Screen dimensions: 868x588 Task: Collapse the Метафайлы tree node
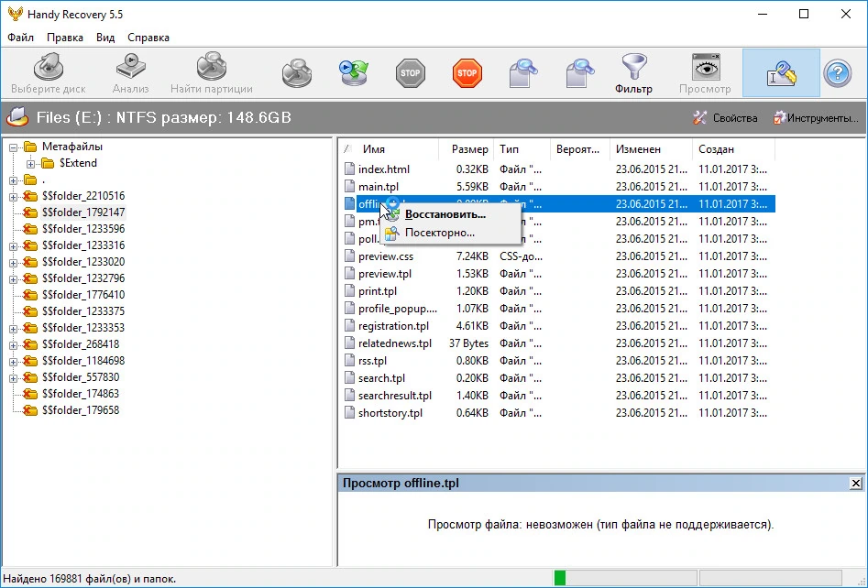click(13, 147)
